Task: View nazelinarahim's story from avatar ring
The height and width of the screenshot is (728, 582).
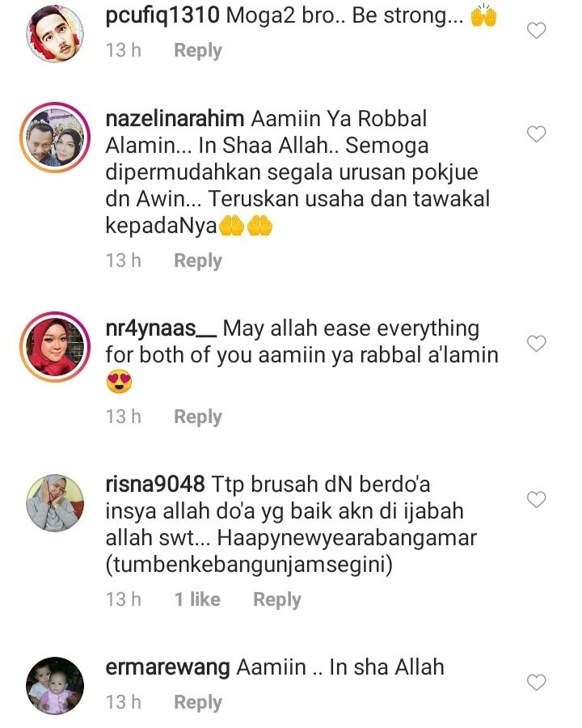Action: (55, 138)
